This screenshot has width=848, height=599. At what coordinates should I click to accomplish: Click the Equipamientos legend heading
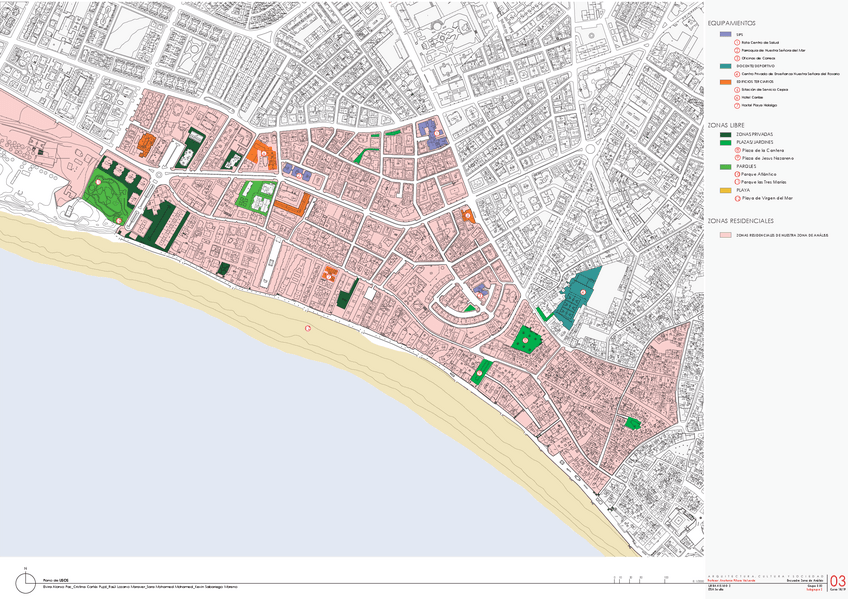731,22
